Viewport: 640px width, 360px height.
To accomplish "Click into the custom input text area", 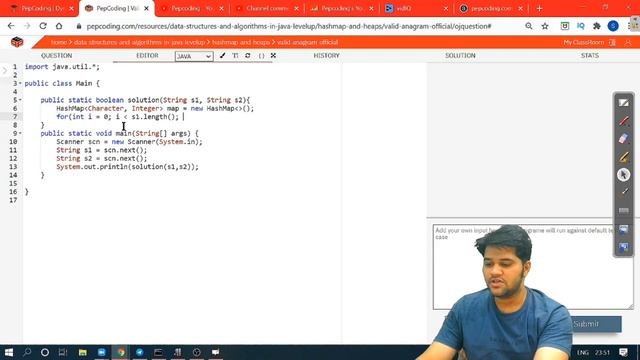I will point(533,267).
